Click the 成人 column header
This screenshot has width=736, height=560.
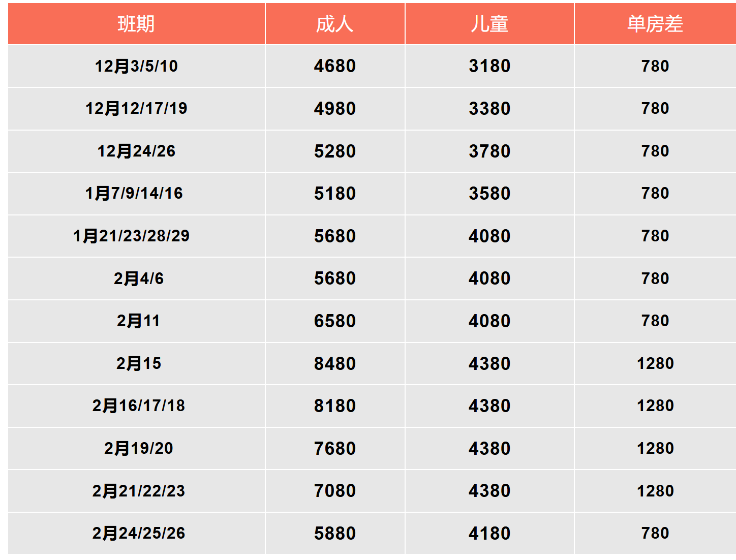334,24
